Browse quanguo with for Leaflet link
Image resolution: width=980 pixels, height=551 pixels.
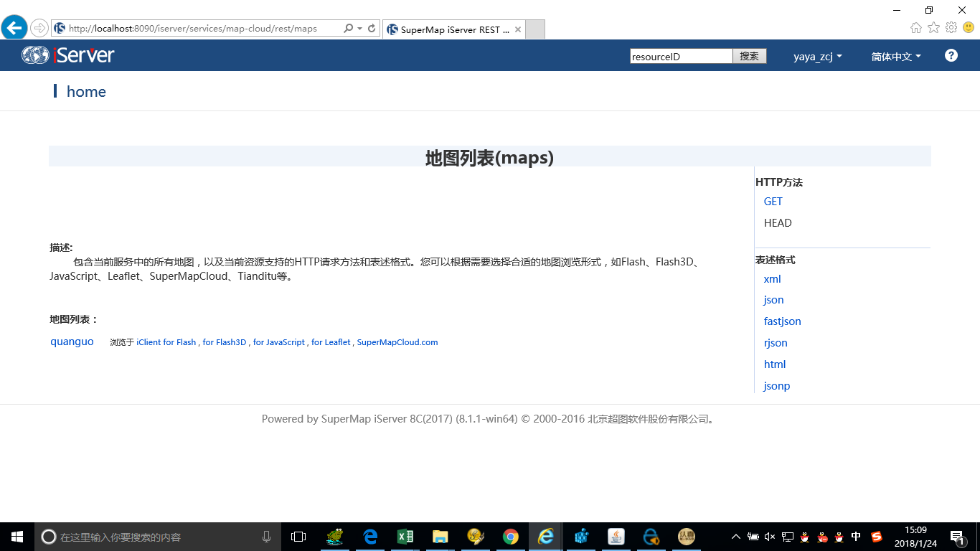[x=331, y=342]
